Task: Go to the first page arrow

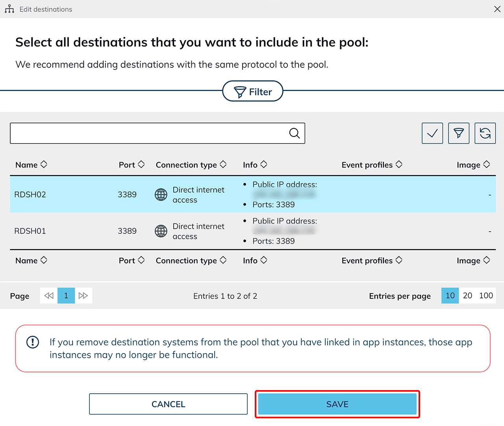Action: pos(49,296)
